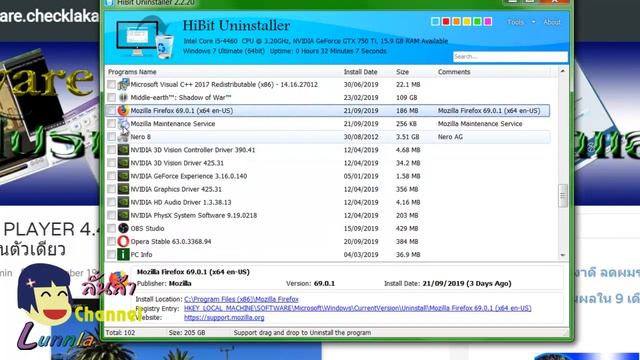Viewport: 640px width, 360px height.
Task: Click the 109 GB size cell
Action: (407, 98)
